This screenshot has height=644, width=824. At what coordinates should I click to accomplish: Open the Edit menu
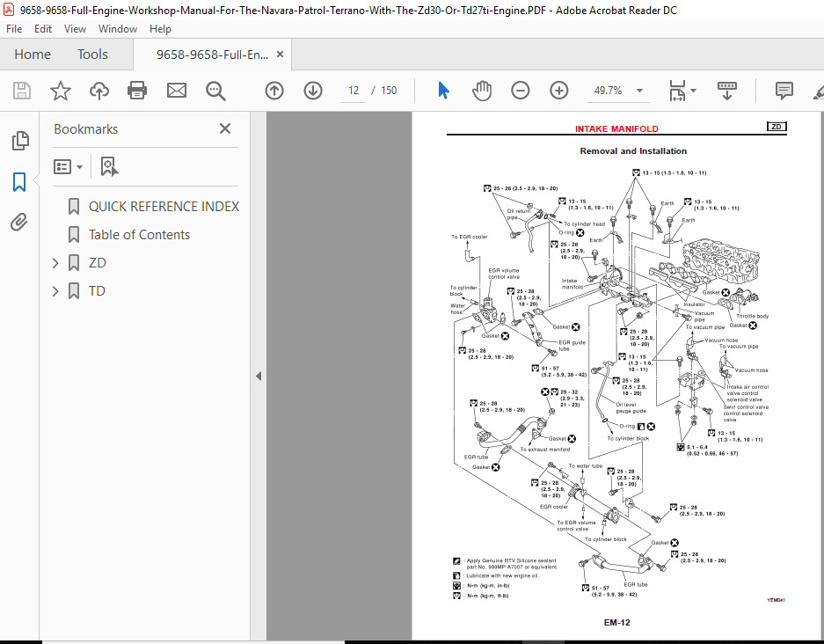pos(42,29)
